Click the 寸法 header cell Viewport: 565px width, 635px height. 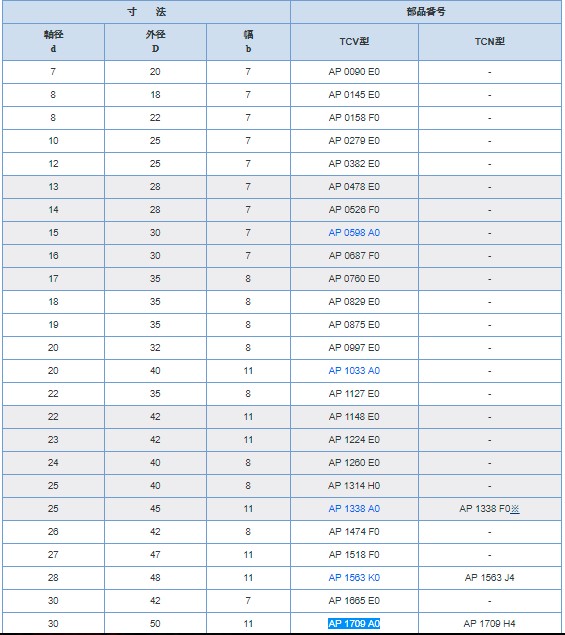[147, 12]
